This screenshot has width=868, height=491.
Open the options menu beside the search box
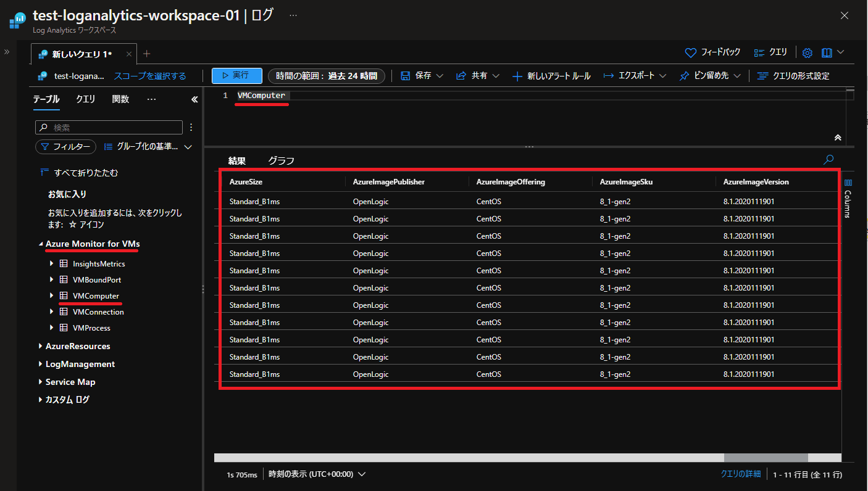tap(191, 127)
